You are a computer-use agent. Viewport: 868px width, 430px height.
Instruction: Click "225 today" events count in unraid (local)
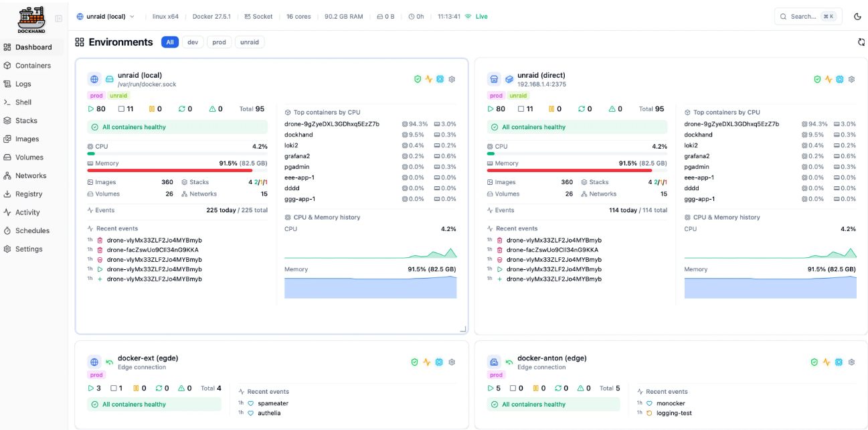[x=221, y=210]
